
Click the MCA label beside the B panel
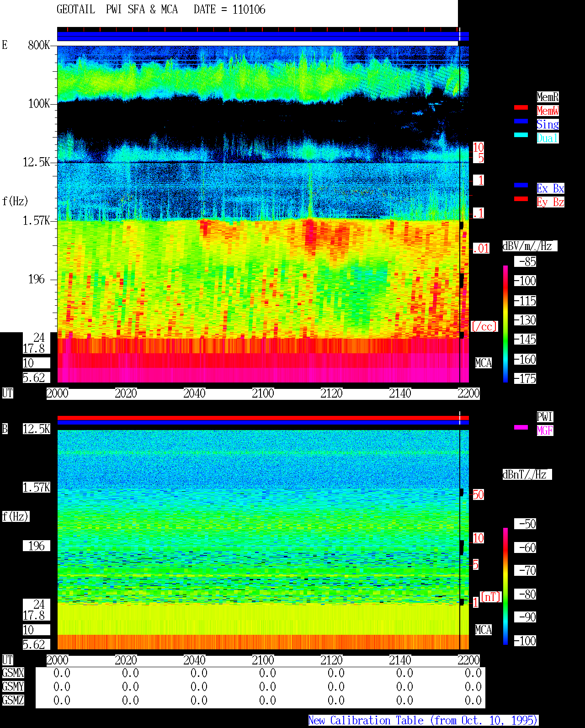pos(483,630)
